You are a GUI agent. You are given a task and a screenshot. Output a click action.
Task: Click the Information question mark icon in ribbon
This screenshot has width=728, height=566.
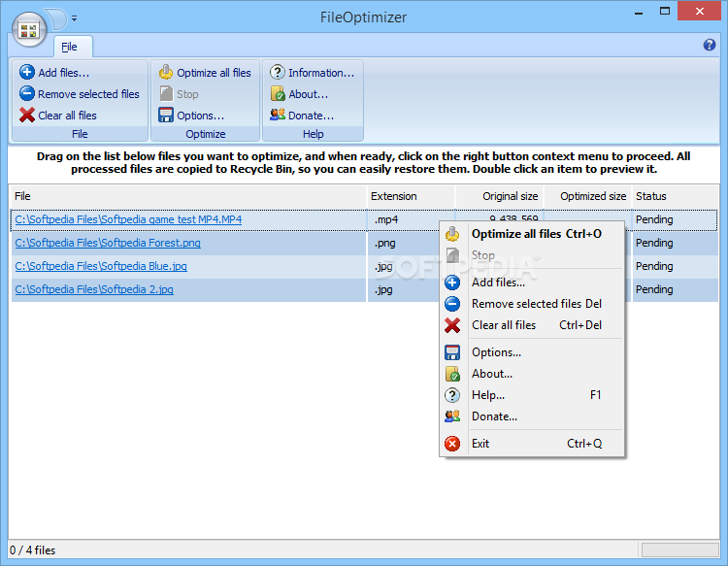278,72
